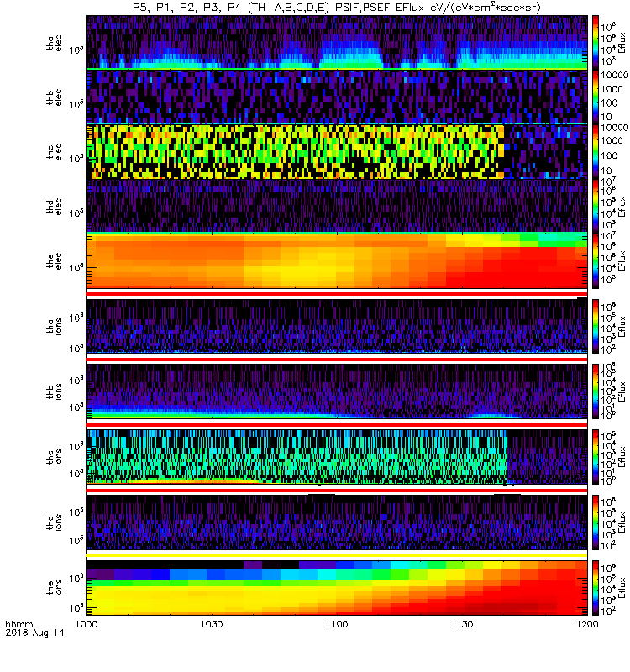Select the 'the ions' panel label

54,587
